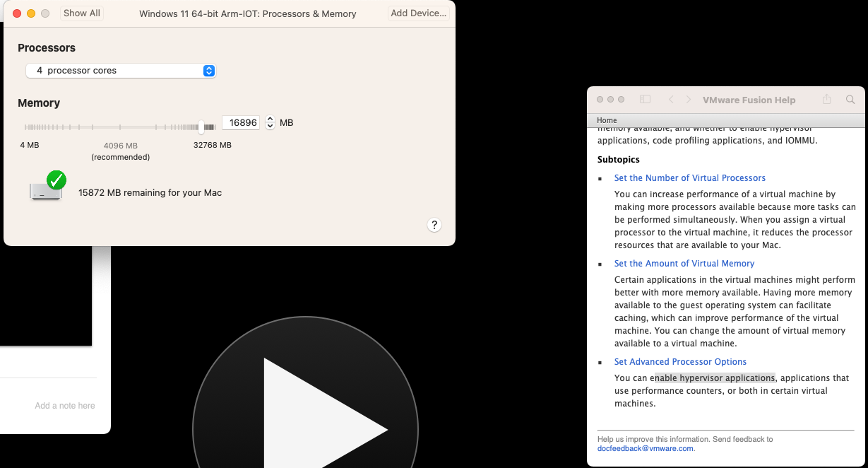Click the 'Add a note here' field
Viewport: 868px width, 468px height.
coord(65,406)
